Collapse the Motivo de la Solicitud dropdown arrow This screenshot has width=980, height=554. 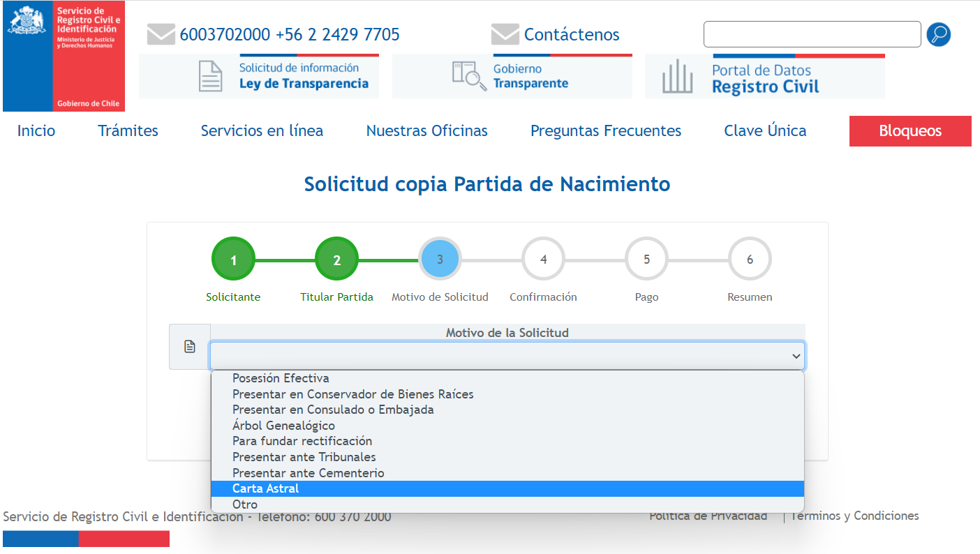pyautogui.click(x=796, y=356)
